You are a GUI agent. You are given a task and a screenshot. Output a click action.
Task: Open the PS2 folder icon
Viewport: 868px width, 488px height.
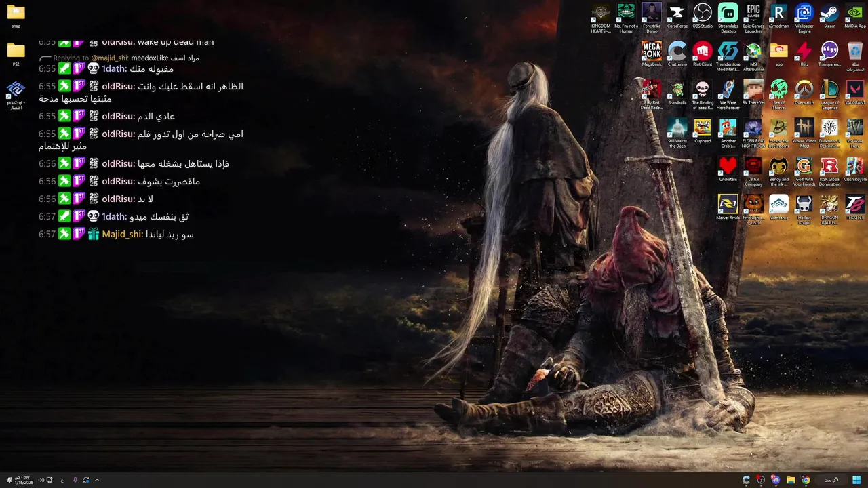tap(16, 54)
